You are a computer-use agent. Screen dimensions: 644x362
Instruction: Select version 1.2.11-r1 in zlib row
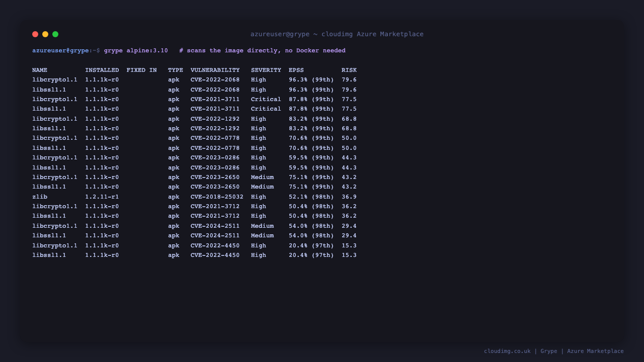tap(102, 197)
